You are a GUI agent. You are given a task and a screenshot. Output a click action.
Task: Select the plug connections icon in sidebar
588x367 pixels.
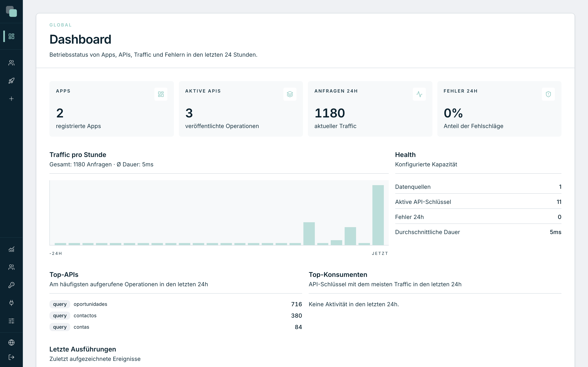pos(11,303)
